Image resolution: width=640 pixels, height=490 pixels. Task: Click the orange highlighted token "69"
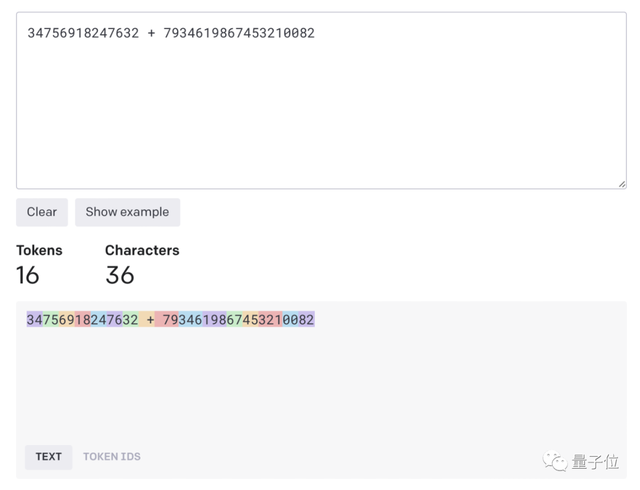click(67, 320)
